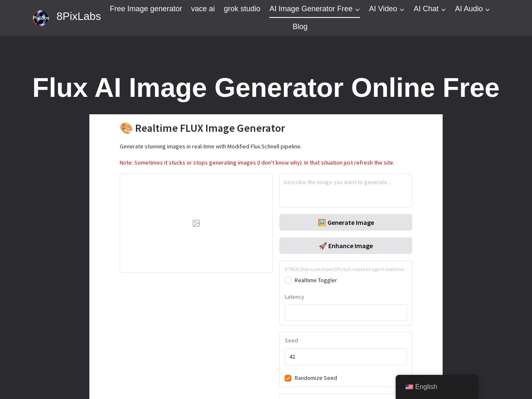Screen dimensions: 532x399
Task: Click the 8PixLabs site title link
Action: [x=79, y=16]
